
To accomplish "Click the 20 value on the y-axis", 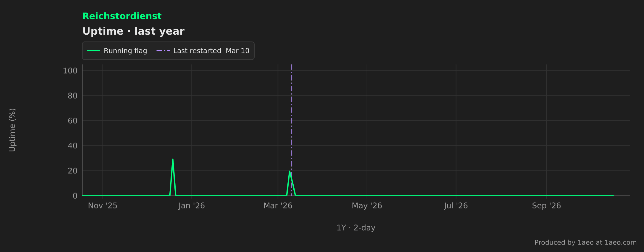I will (x=72, y=171).
